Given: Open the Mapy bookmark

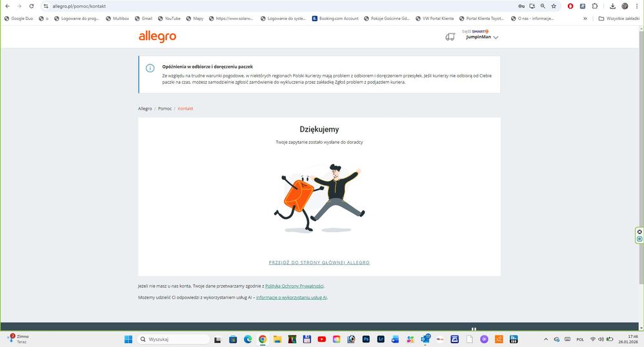Looking at the screenshot, I should 195,19.
